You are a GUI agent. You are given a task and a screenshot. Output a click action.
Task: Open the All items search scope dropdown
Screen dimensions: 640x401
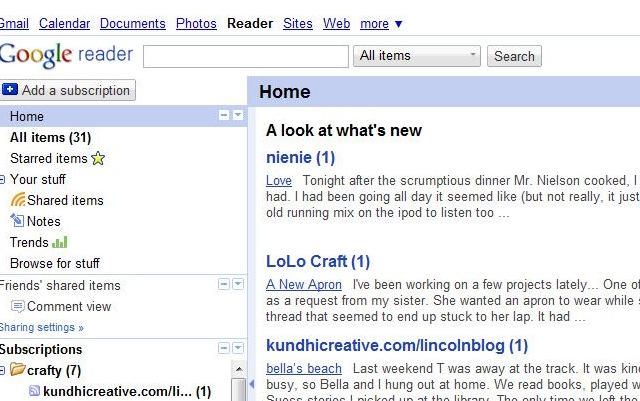click(417, 56)
